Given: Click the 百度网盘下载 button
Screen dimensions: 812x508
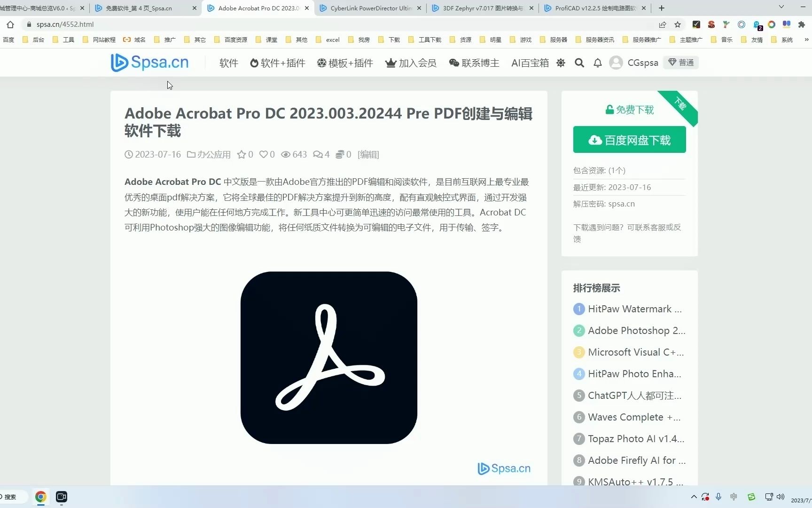Looking at the screenshot, I should click(x=630, y=140).
